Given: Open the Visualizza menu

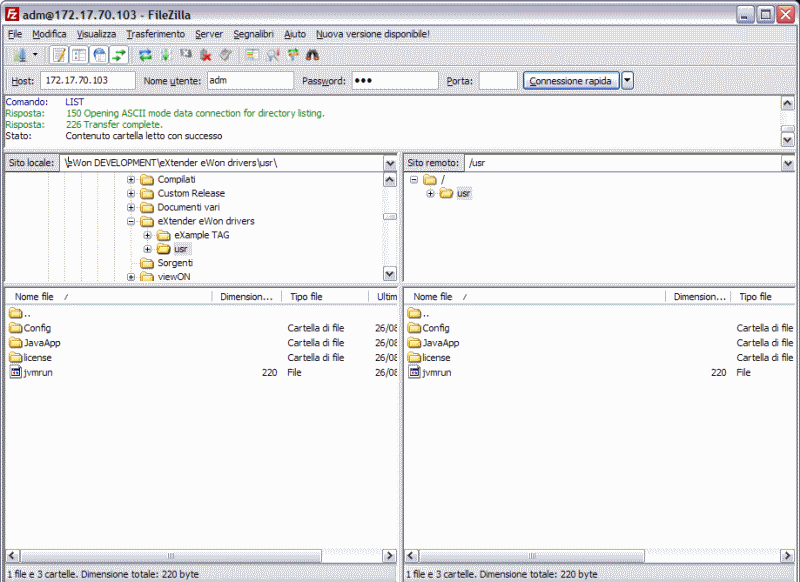Looking at the screenshot, I should (x=96, y=34).
